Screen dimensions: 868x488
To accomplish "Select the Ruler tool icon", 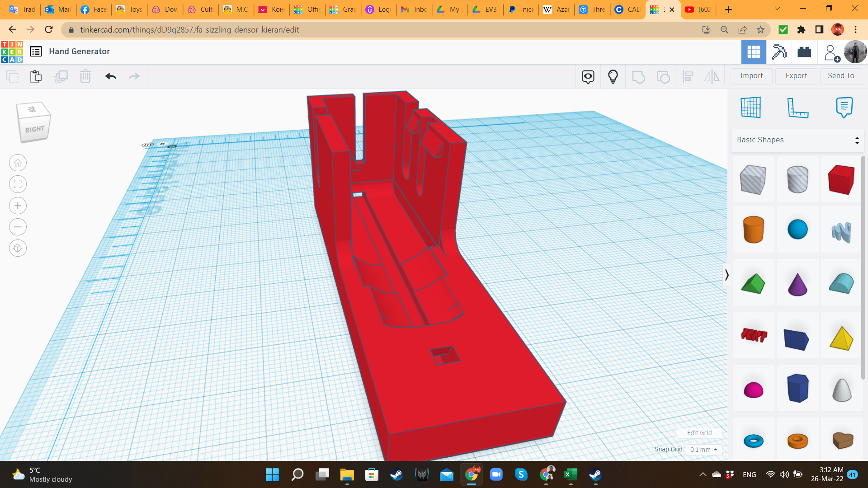I will tap(797, 108).
